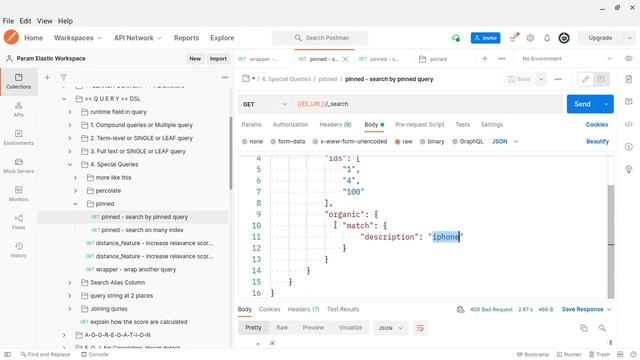The image size is (640, 360).
Task: Search the response with the magnifier icon
Action: tap(602, 328)
